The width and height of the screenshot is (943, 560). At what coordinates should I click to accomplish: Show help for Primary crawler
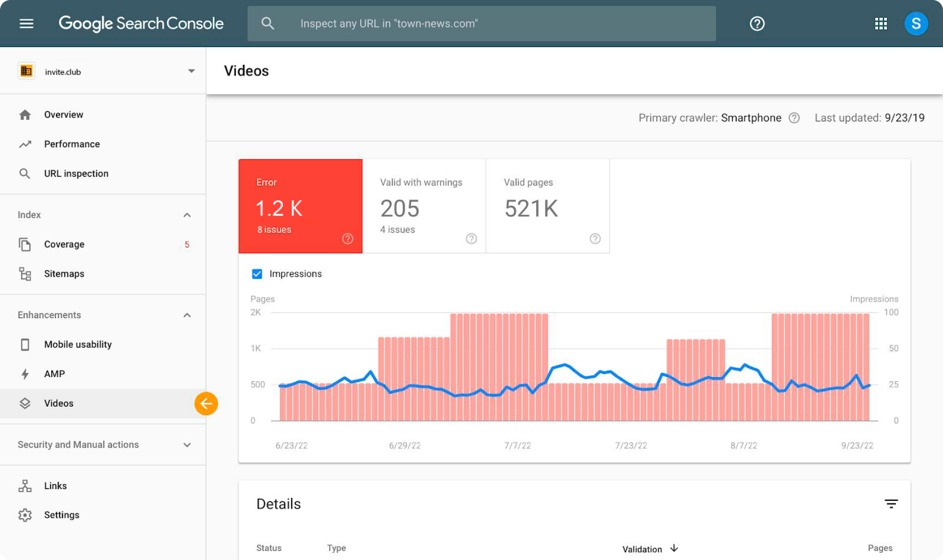click(x=794, y=118)
